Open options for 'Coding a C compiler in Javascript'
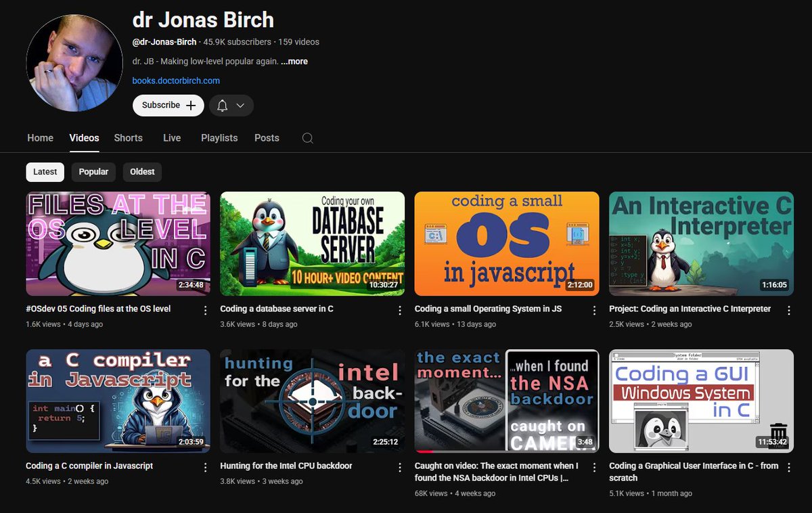The image size is (812, 513). click(206, 467)
